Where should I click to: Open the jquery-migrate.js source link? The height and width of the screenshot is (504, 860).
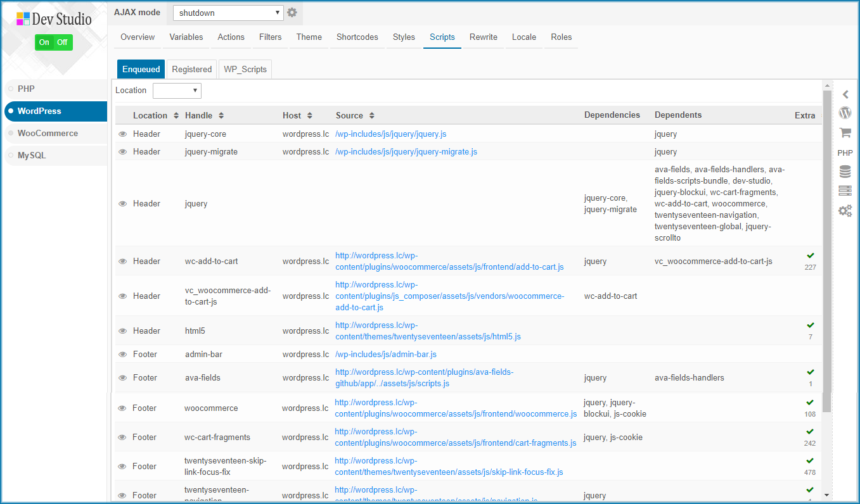click(x=406, y=152)
